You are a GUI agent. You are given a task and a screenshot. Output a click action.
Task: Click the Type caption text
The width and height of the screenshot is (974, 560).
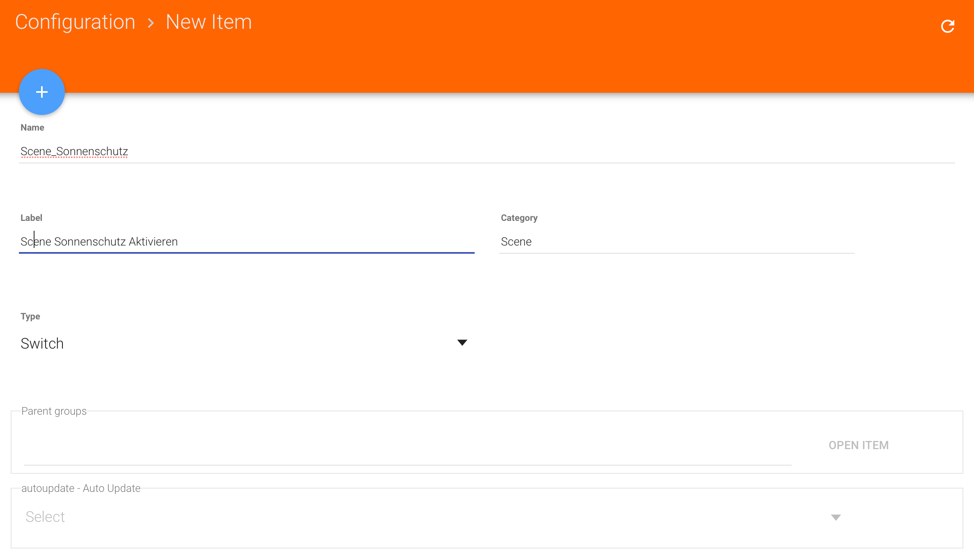click(30, 317)
